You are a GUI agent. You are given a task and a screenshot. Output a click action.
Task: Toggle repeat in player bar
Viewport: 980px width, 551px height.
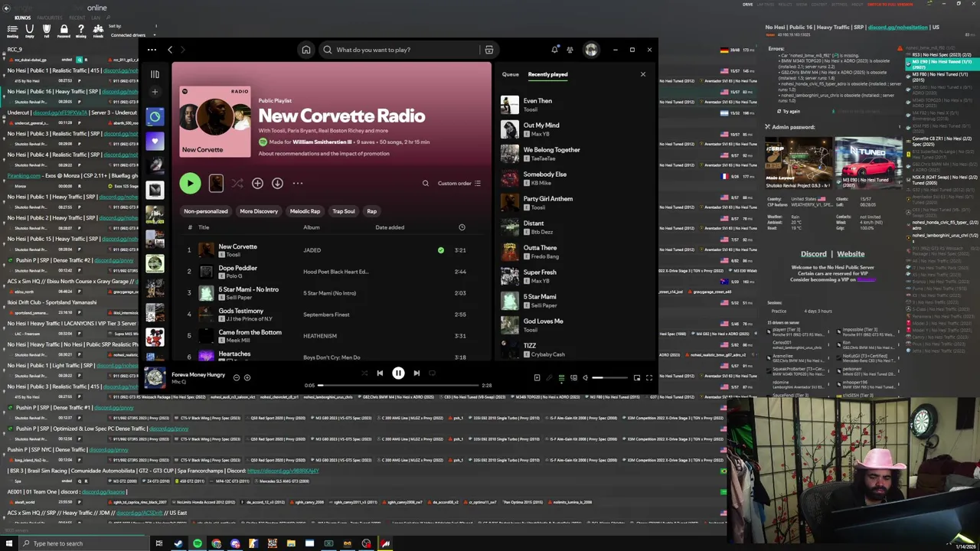tap(432, 373)
